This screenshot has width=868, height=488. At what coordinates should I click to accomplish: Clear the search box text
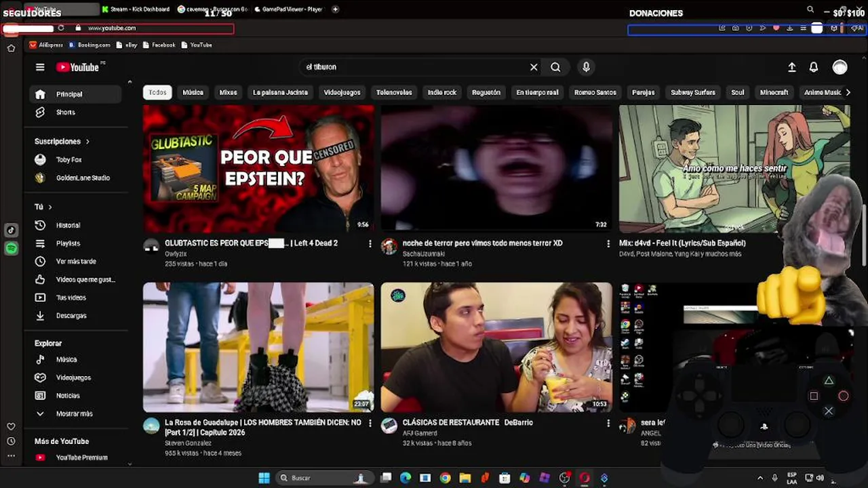tap(534, 67)
